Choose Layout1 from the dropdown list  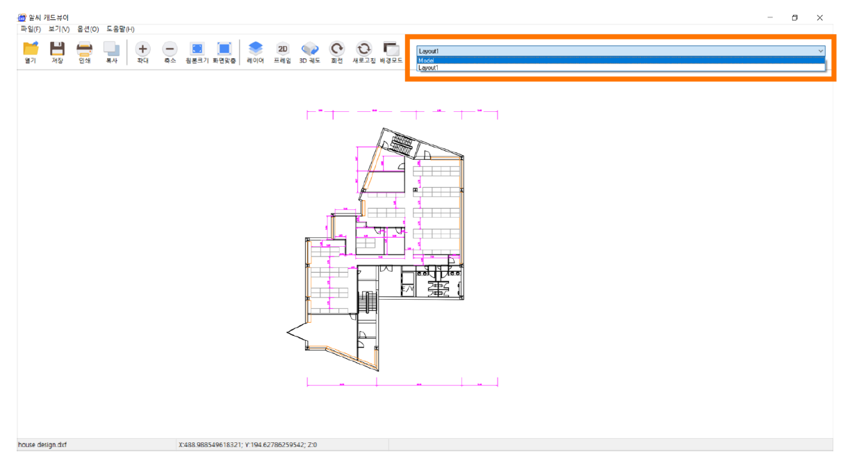click(621, 68)
